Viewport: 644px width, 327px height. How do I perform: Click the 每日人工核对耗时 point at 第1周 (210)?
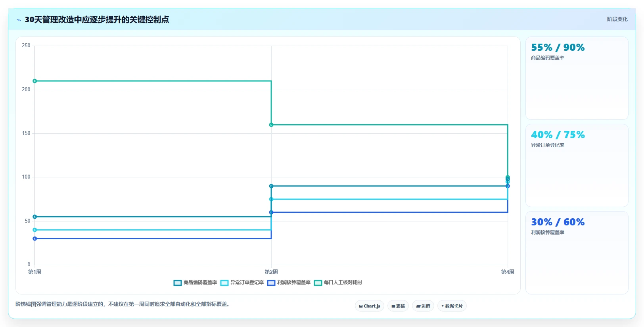point(35,81)
